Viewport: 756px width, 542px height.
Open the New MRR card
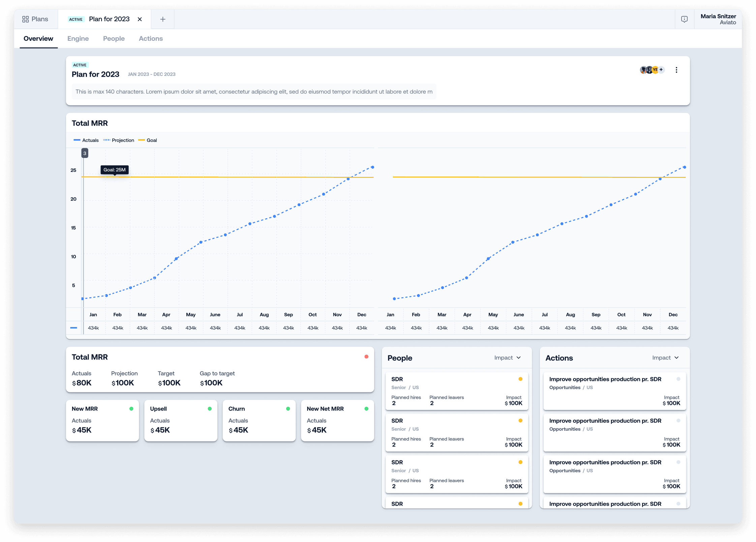pyautogui.click(x=102, y=421)
